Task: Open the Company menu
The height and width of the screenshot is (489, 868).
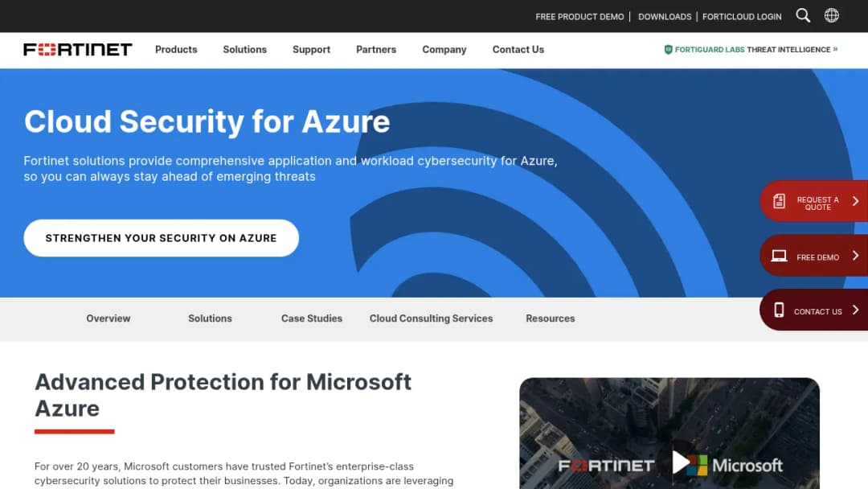Action: (x=444, y=49)
